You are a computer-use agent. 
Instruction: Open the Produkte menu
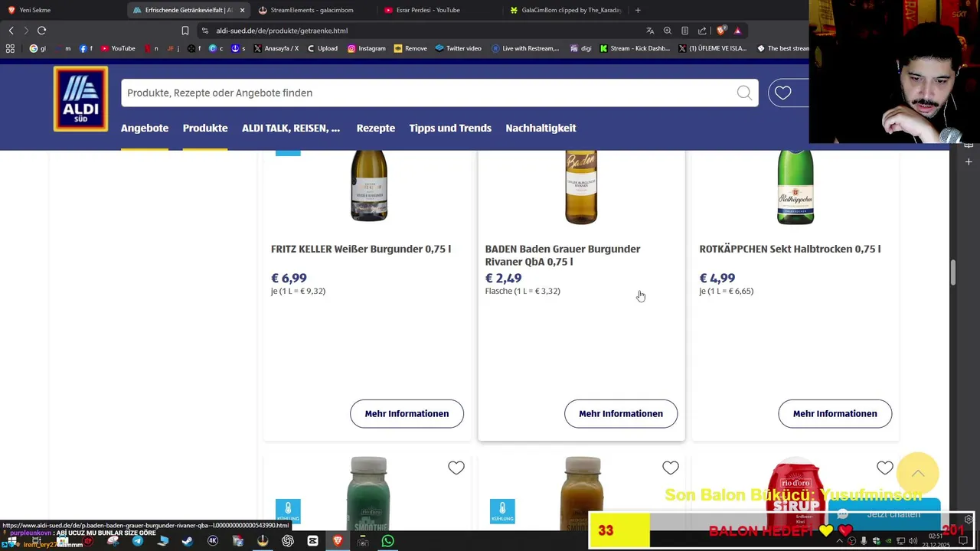205,128
